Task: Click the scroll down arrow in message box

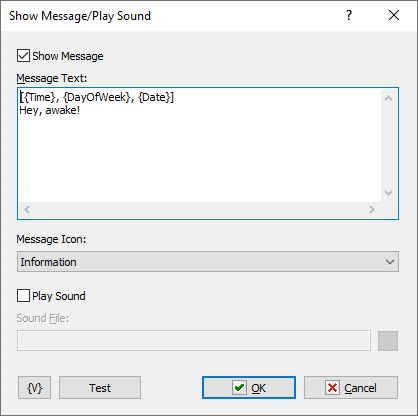Action: pos(388,193)
